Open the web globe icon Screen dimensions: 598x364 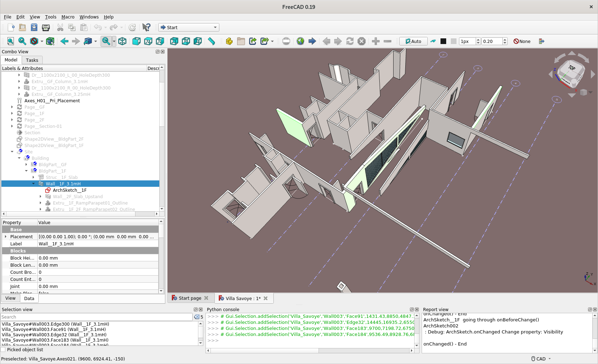point(300,41)
